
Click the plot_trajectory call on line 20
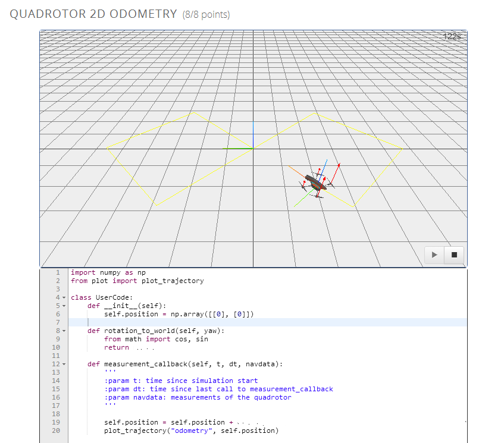(190, 431)
